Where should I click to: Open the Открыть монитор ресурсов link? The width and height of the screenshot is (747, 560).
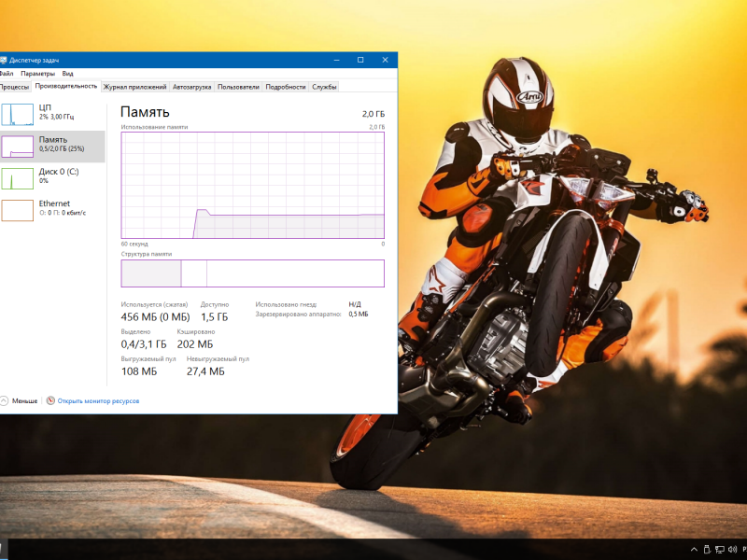98,401
